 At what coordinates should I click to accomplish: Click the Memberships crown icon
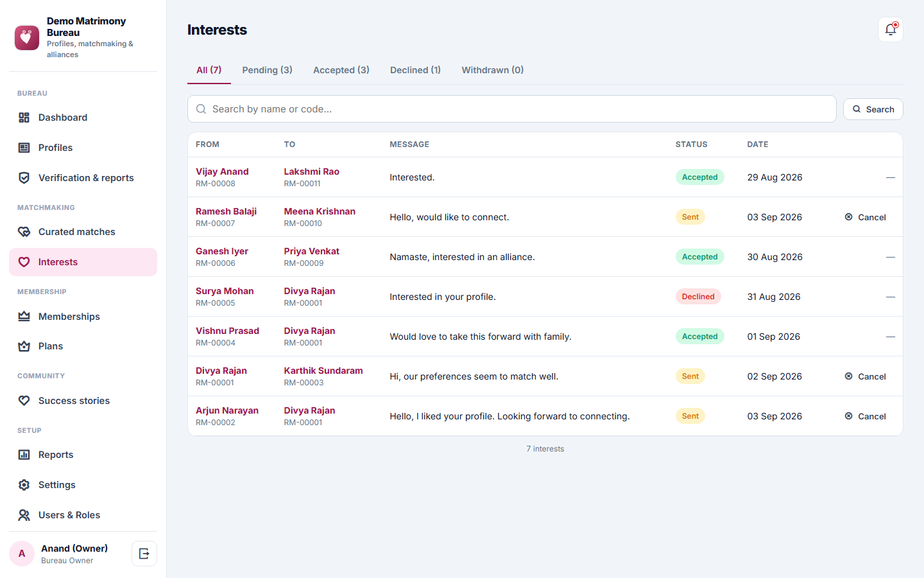click(24, 317)
